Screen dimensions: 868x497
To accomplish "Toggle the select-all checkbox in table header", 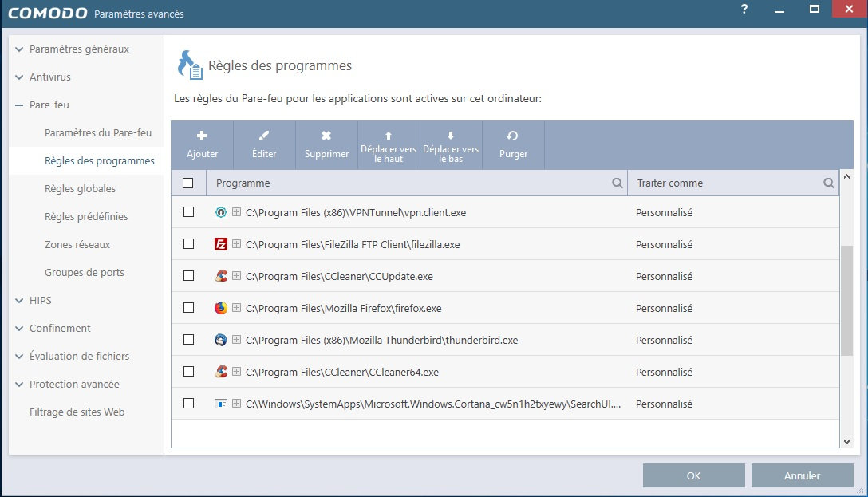I will coord(188,183).
